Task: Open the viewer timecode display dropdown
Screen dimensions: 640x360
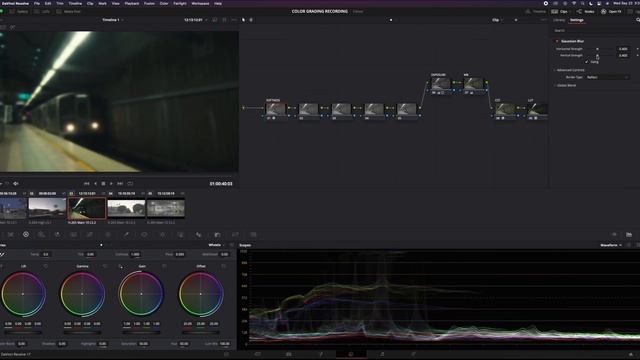Action: pyautogui.click(x=196, y=20)
